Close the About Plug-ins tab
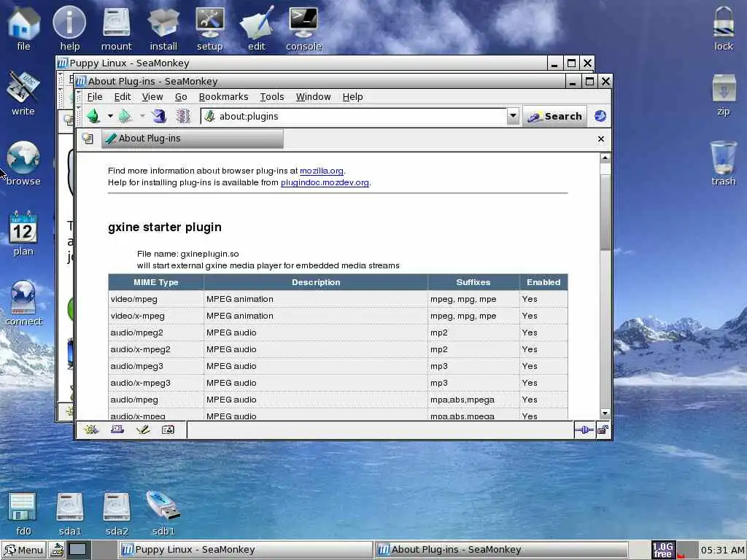The image size is (747, 560). 601,139
